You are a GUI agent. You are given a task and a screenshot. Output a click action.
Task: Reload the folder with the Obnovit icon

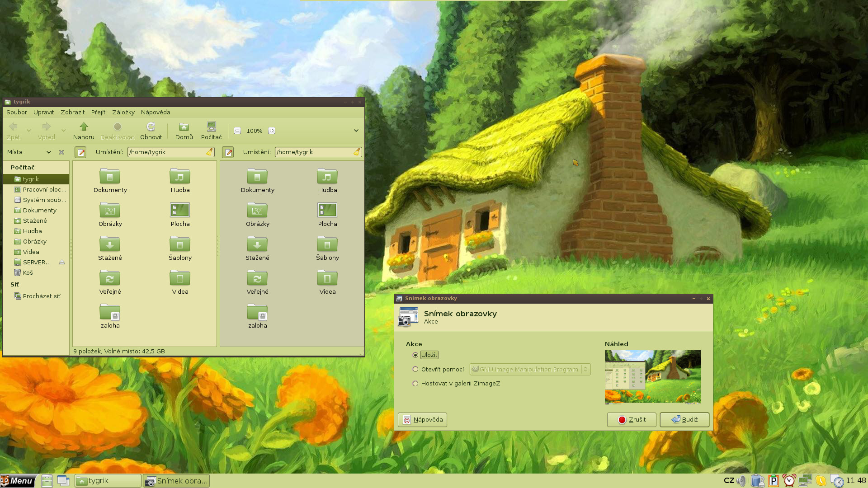pos(151,131)
